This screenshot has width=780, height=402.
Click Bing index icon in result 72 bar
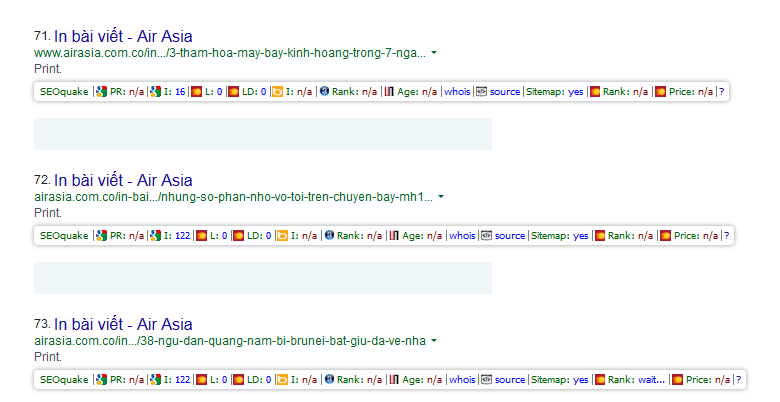[x=283, y=236]
